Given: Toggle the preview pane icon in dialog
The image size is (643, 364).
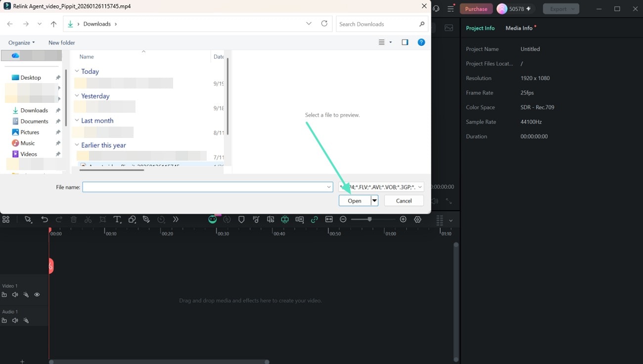Looking at the screenshot, I should tap(405, 43).
